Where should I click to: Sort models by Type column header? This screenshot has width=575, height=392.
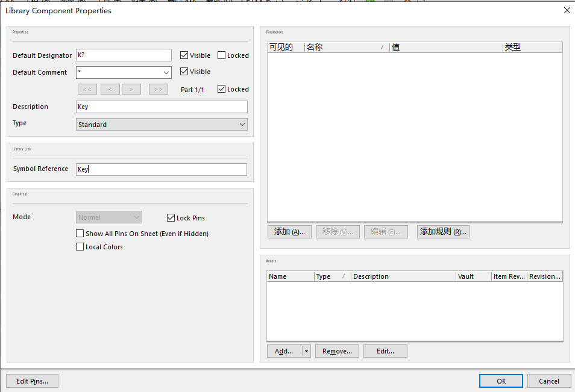[331, 276]
